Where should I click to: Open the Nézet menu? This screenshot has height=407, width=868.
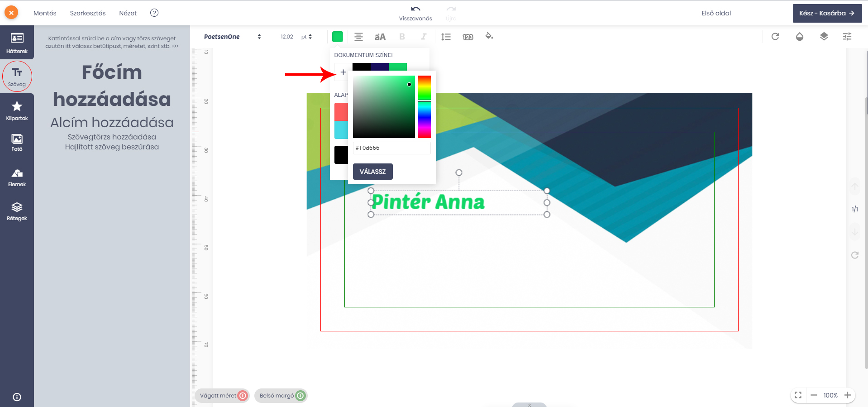pos(128,13)
